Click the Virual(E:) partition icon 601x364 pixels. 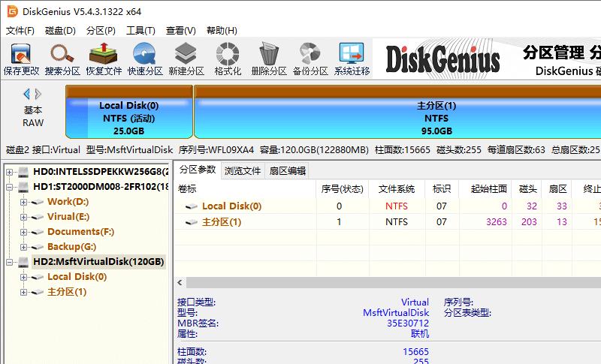pos(37,217)
